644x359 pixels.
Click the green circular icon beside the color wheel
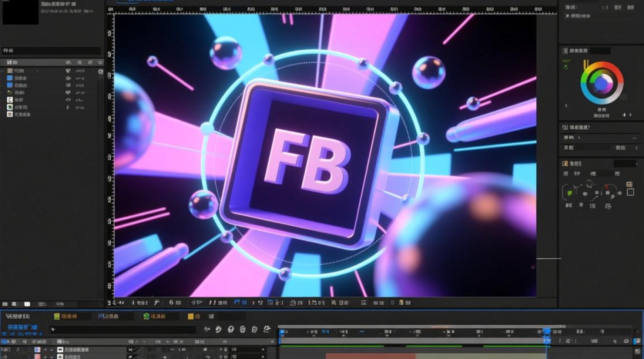coord(566,67)
